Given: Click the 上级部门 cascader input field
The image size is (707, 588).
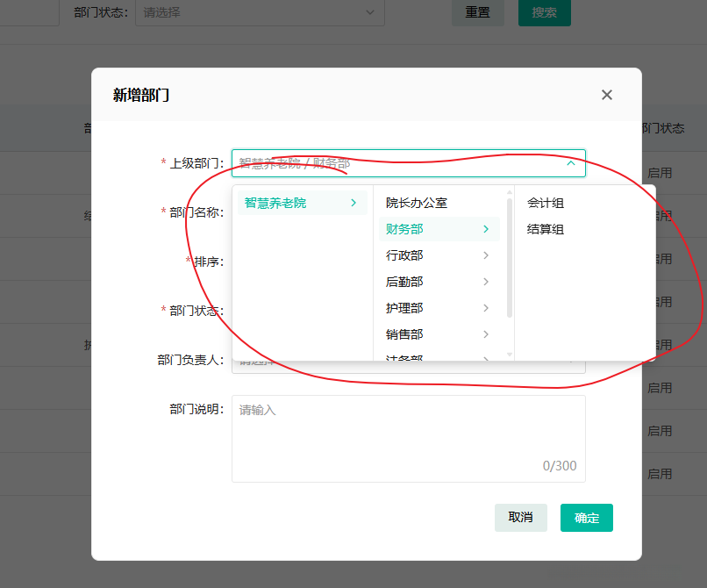Looking at the screenshot, I should [x=409, y=163].
